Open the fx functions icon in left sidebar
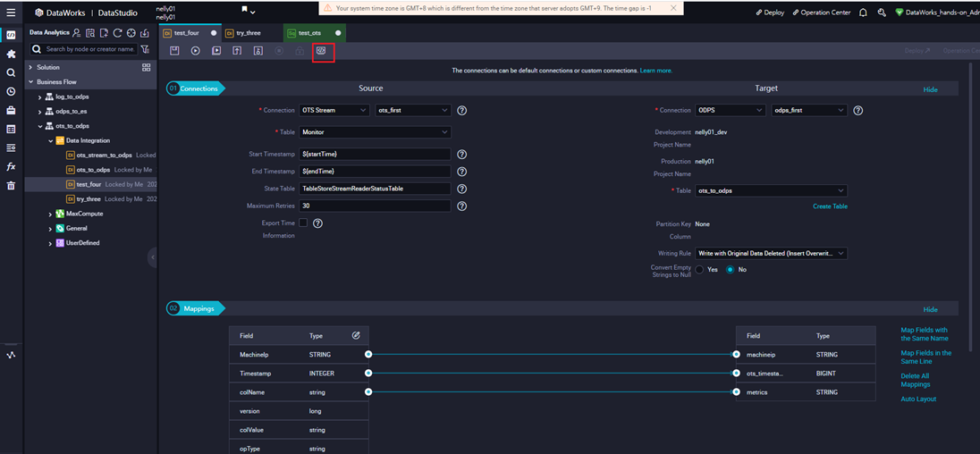980x454 pixels. tap(11, 167)
